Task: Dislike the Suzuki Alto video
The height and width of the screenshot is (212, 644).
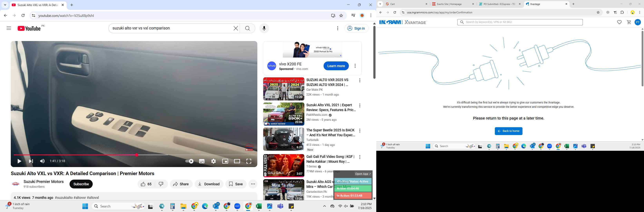Action: coord(161,184)
